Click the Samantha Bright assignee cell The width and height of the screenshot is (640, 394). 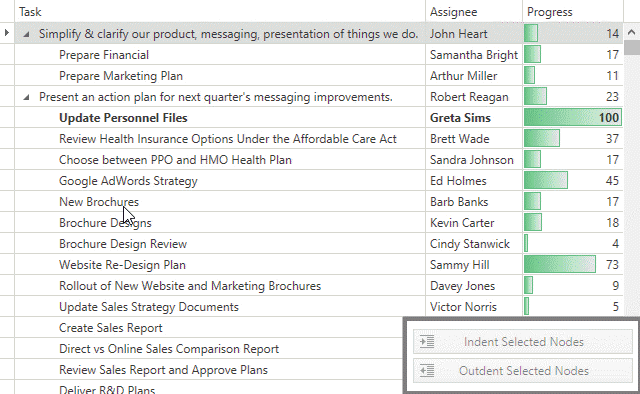click(474, 55)
